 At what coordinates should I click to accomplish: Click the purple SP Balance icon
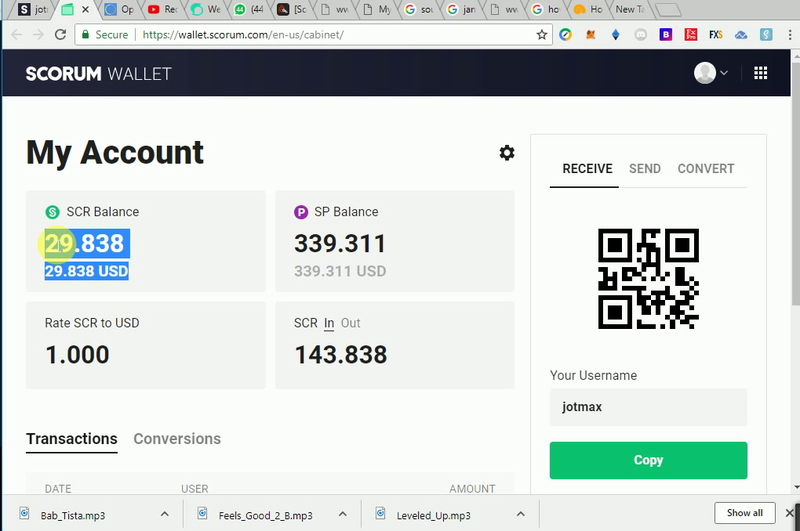301,212
